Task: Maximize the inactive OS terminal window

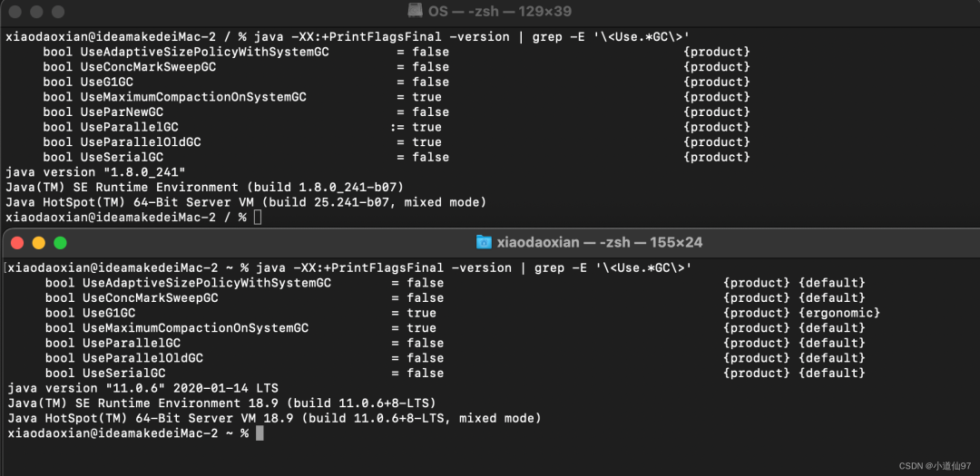Action: pyautogui.click(x=58, y=12)
